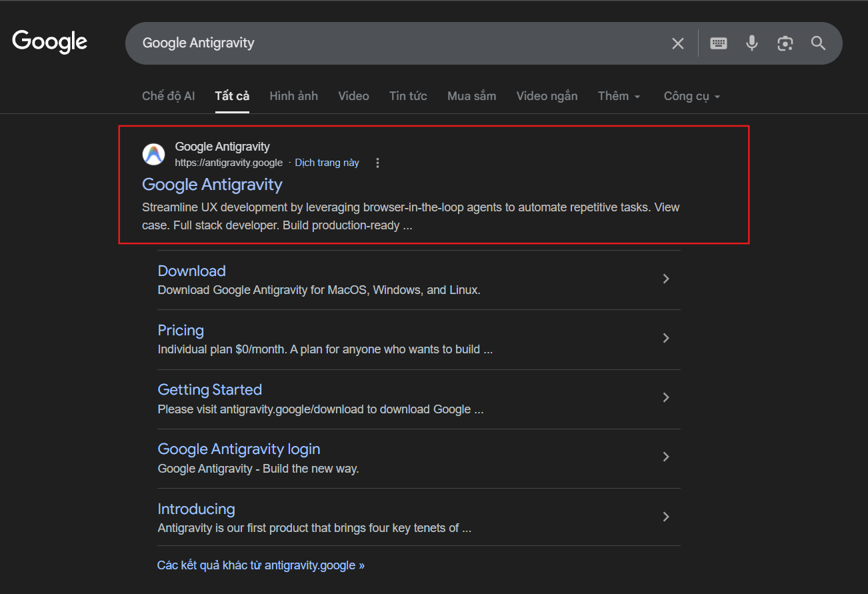The height and width of the screenshot is (594, 868).
Task: Click the Antigravity site favicon
Action: click(x=153, y=154)
